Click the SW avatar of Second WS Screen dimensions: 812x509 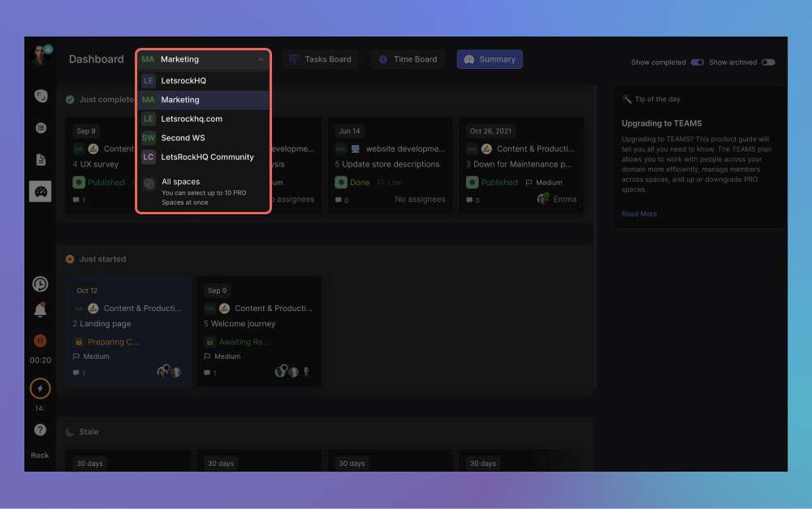coord(149,138)
